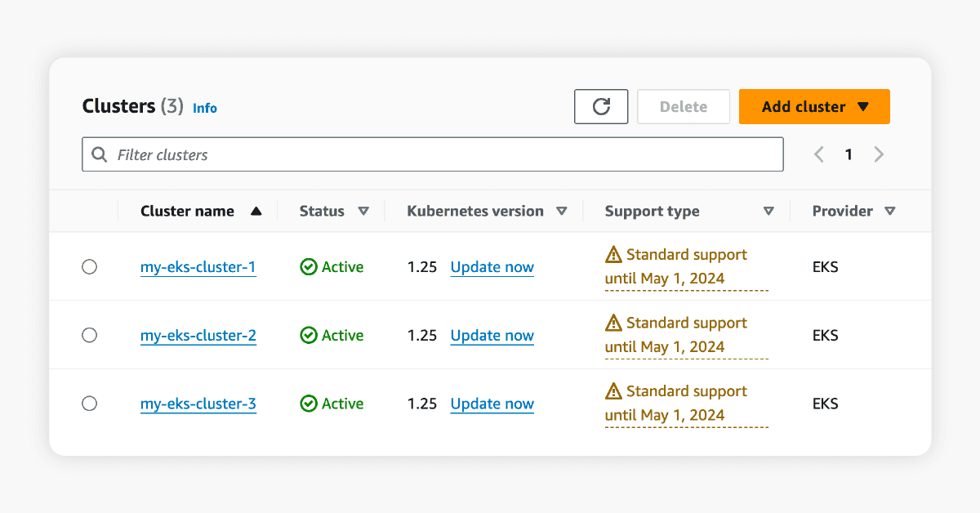Sort the table by the Status column arrow
The image size is (980, 513).
coord(363,212)
